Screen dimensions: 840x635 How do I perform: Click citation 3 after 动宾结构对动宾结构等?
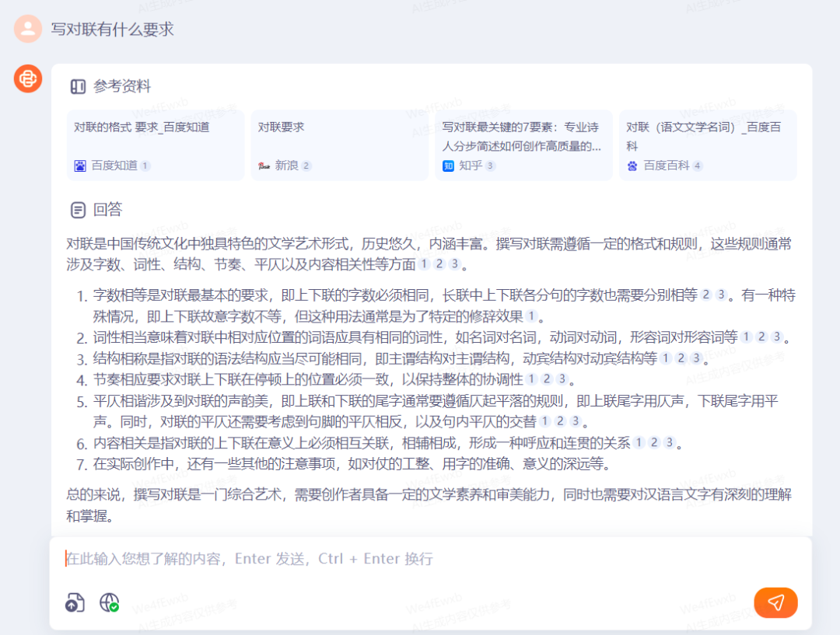click(x=696, y=358)
